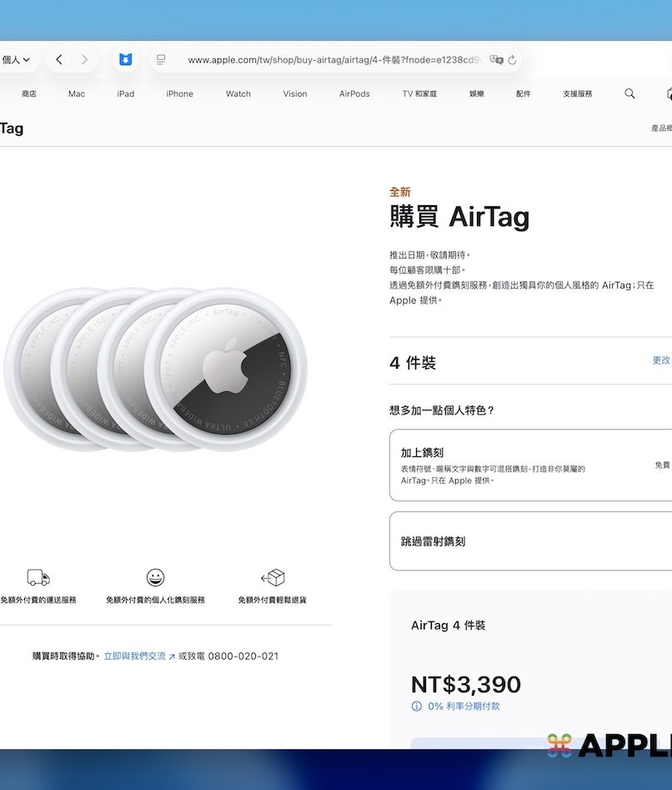The image size is (672, 790).
Task: Select the 加上鐫刻 engraving option
Action: pyautogui.click(x=530, y=465)
